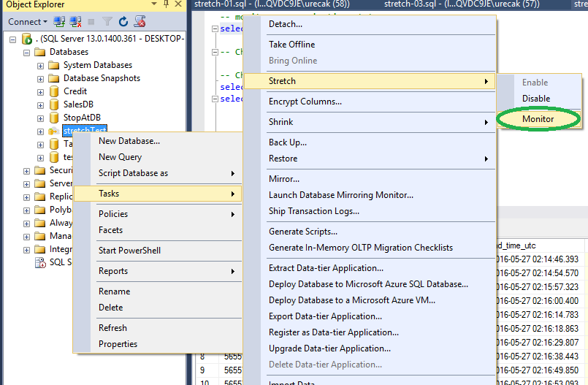Click the SQL Server Agent icon
The width and height of the screenshot is (588, 385).
pos(40,262)
